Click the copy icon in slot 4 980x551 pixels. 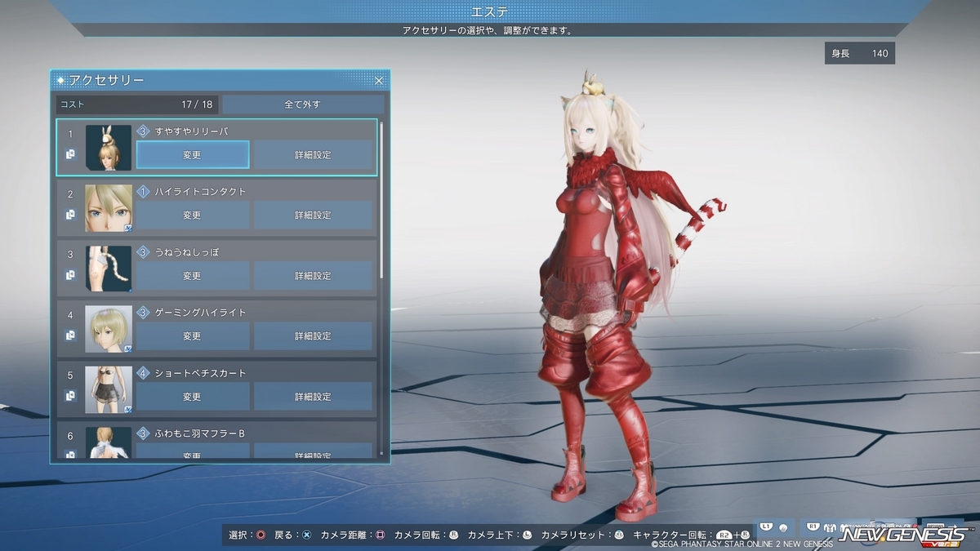[x=71, y=335]
